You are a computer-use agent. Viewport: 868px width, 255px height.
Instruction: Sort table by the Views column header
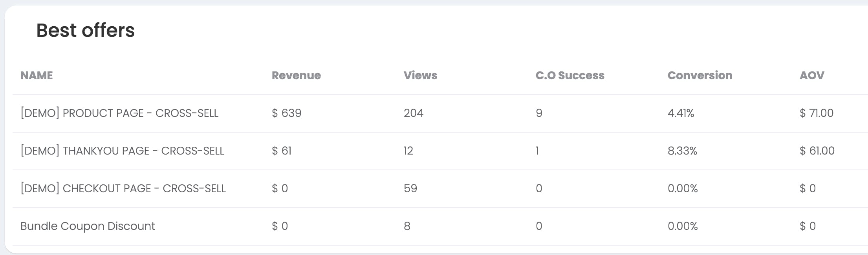pos(420,75)
